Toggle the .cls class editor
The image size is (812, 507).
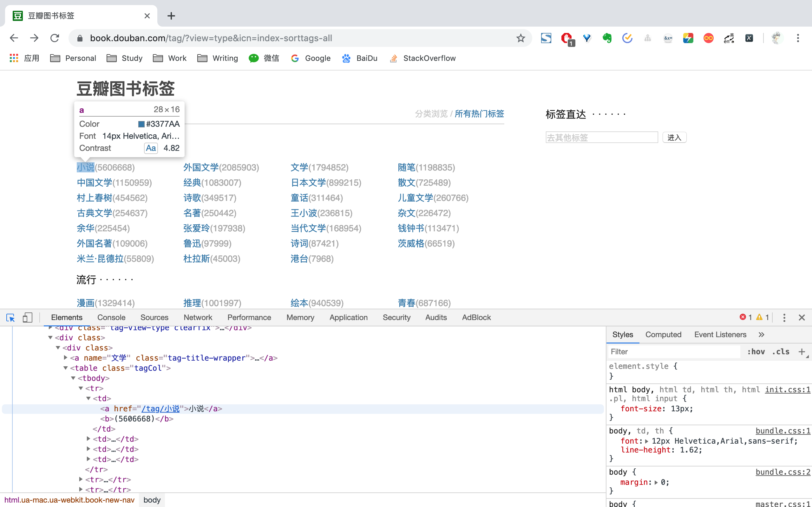coord(781,352)
